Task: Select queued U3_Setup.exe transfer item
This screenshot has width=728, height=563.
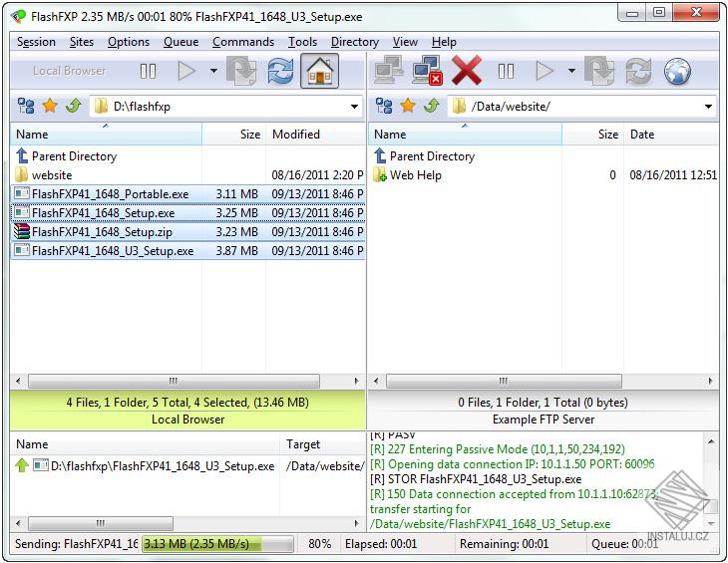Action: click(188, 465)
